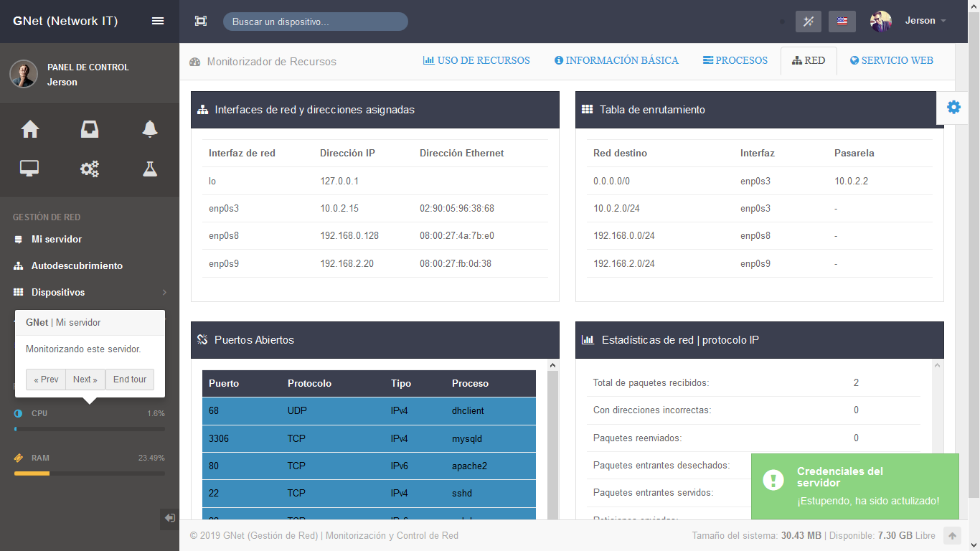Open the Jerson user dropdown

[x=925, y=21]
